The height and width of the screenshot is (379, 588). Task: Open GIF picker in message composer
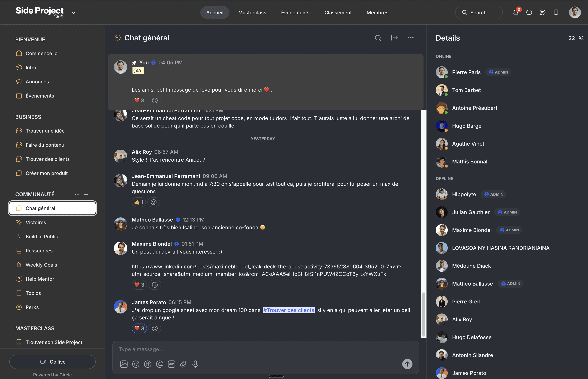point(172,364)
